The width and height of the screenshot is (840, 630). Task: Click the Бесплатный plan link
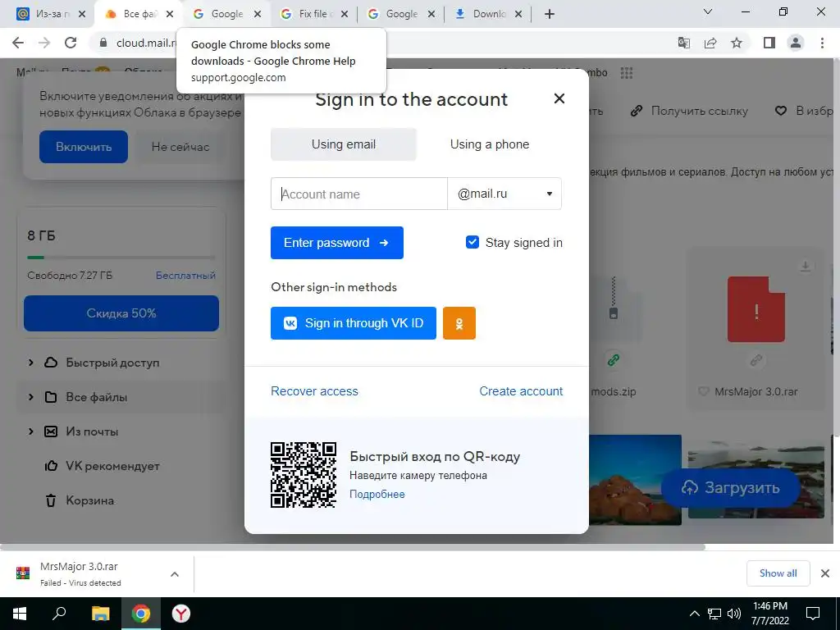185,276
